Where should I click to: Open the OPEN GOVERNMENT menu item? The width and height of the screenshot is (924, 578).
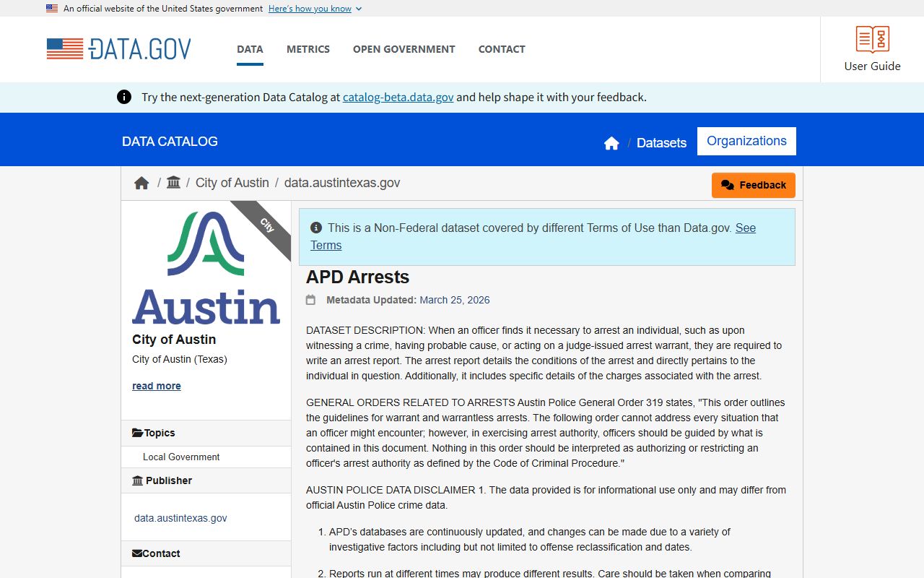pos(404,49)
